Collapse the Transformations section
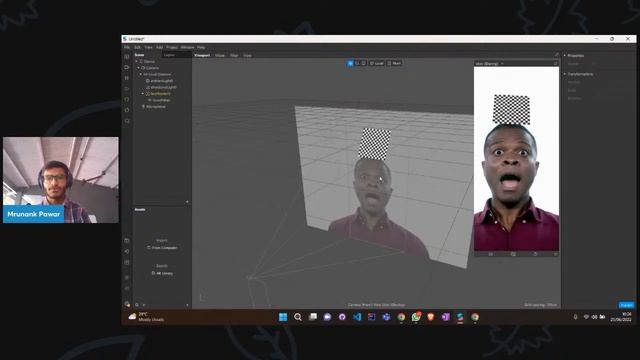 [565, 74]
